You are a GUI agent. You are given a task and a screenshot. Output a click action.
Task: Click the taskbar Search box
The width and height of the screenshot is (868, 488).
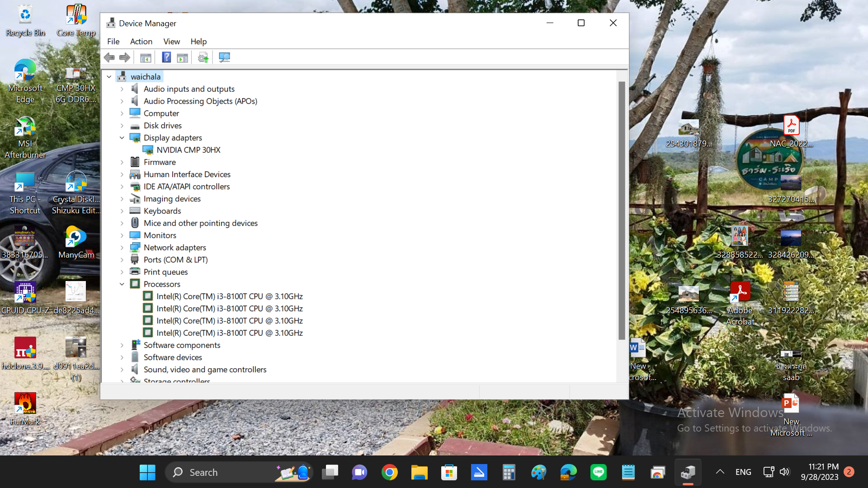tap(238, 472)
